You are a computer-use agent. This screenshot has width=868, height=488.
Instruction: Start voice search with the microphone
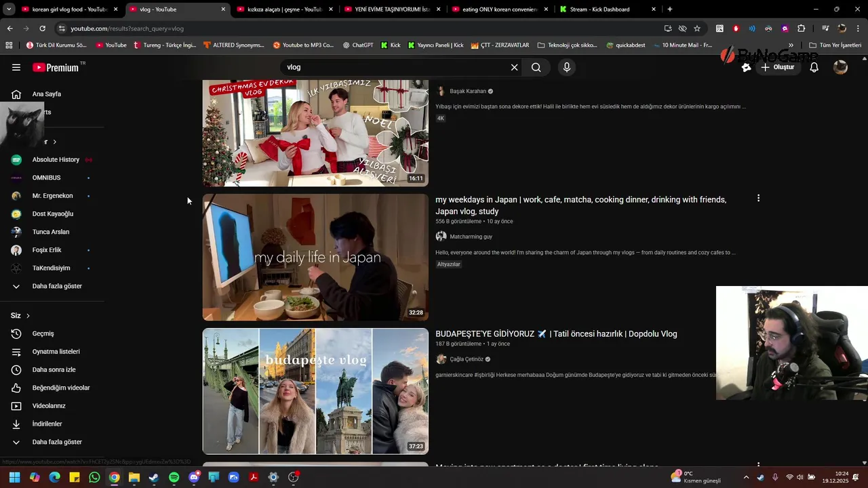click(x=567, y=67)
